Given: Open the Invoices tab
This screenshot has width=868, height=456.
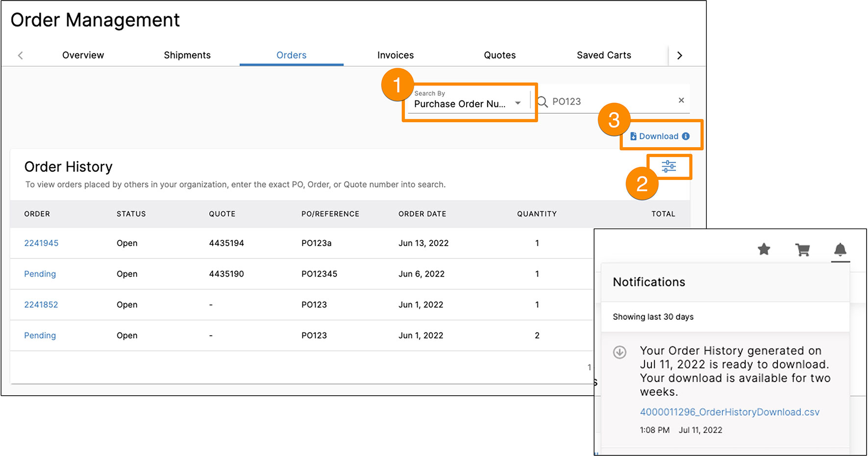Looking at the screenshot, I should [395, 55].
